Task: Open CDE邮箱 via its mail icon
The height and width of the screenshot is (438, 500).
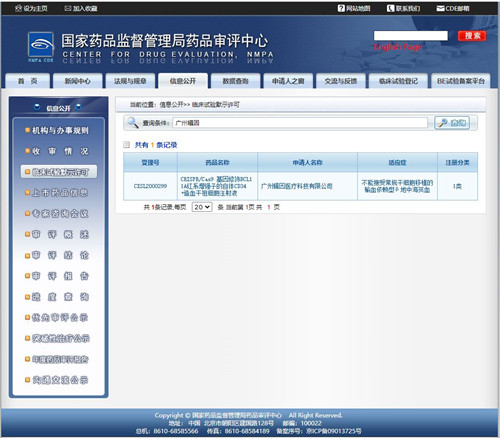Action: (441, 8)
